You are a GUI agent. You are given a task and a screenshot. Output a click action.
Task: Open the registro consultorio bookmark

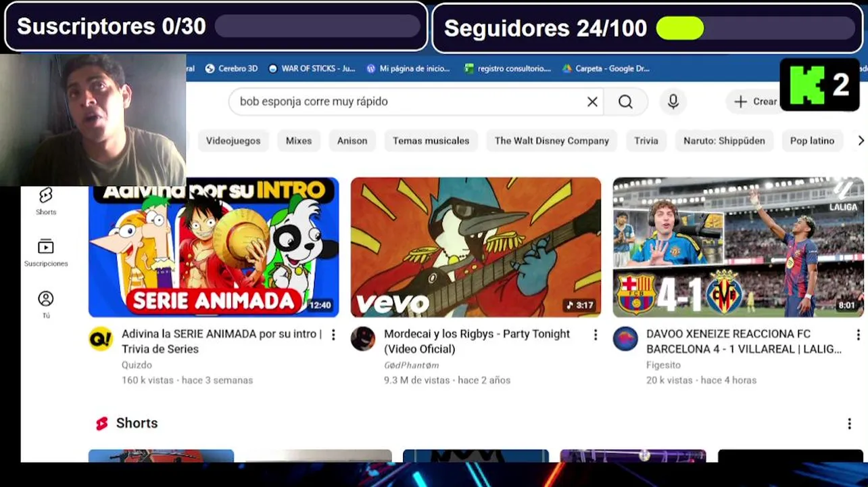pyautogui.click(x=508, y=68)
